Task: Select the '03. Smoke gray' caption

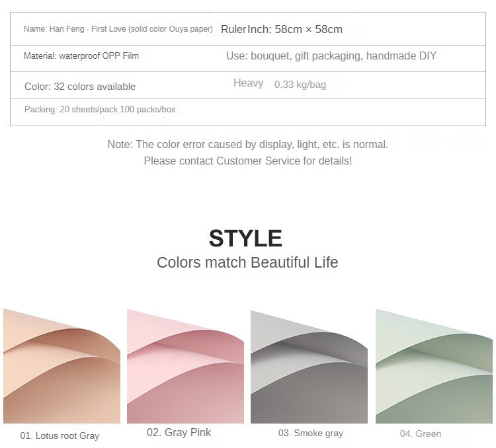Action: 310,433
